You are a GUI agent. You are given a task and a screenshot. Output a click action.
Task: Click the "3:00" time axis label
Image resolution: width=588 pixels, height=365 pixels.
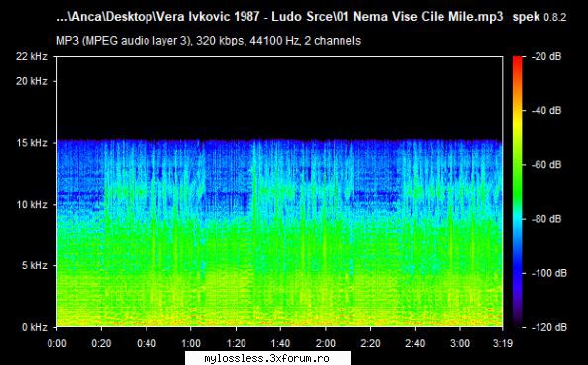460,343
